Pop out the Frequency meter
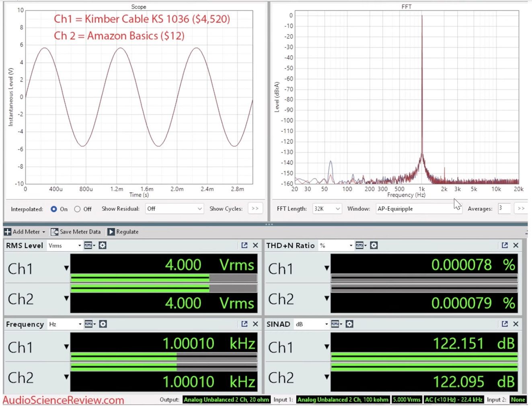 point(244,324)
